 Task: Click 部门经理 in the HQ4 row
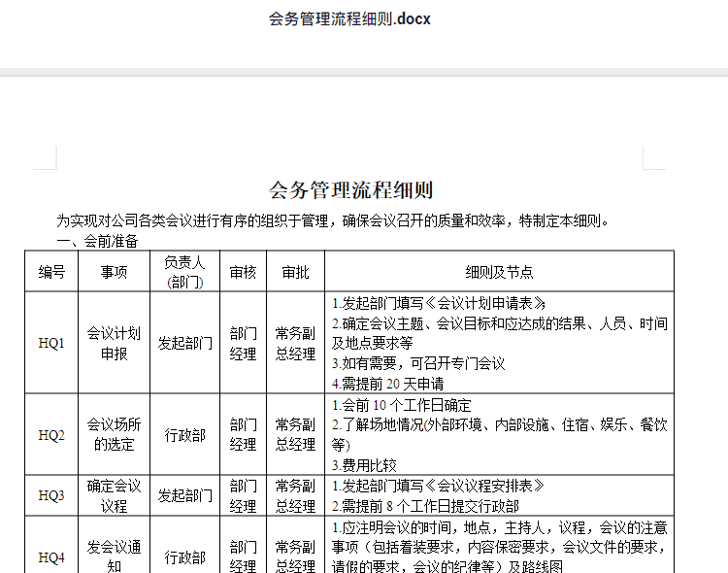pyautogui.click(x=243, y=556)
